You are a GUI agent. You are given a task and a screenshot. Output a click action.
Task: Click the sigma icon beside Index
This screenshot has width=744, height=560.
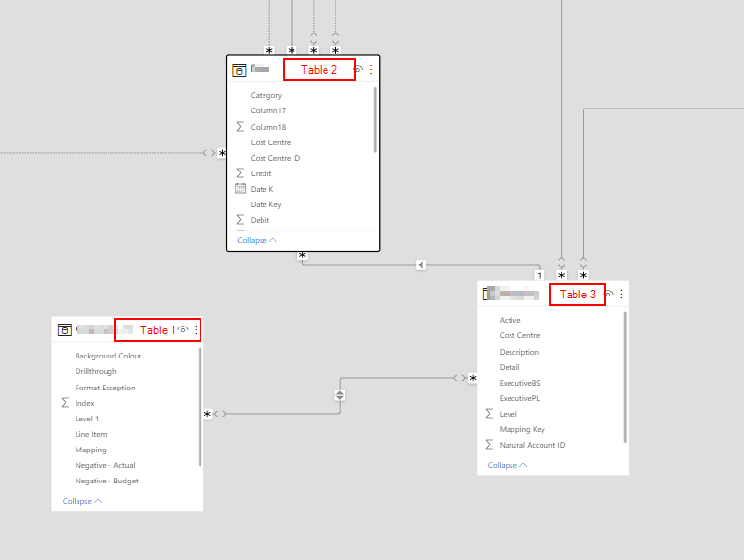tap(65, 403)
